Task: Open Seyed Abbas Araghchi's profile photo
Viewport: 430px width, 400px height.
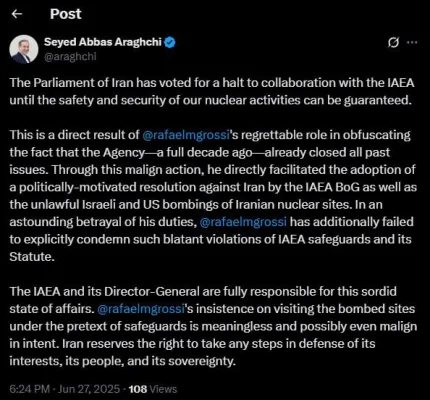Action: coord(24,49)
